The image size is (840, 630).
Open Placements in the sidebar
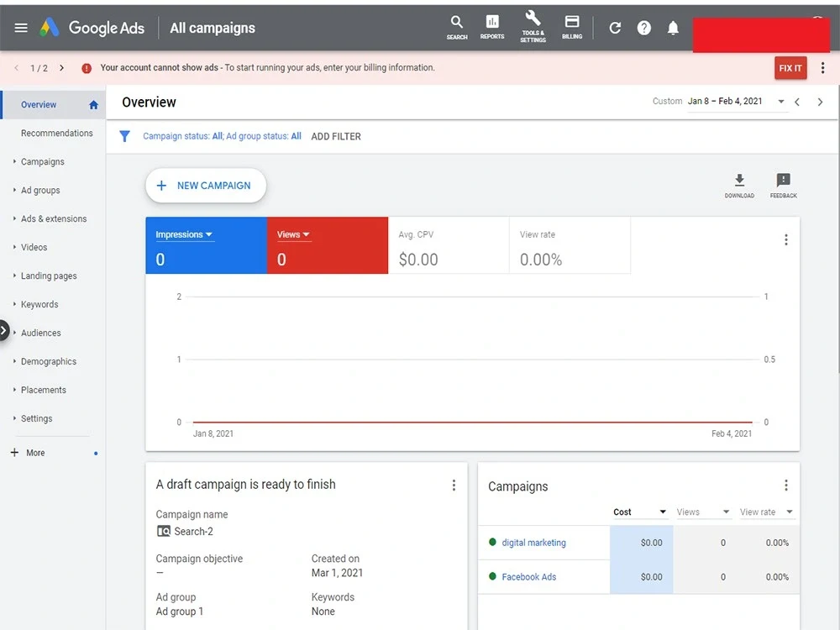[x=44, y=390]
